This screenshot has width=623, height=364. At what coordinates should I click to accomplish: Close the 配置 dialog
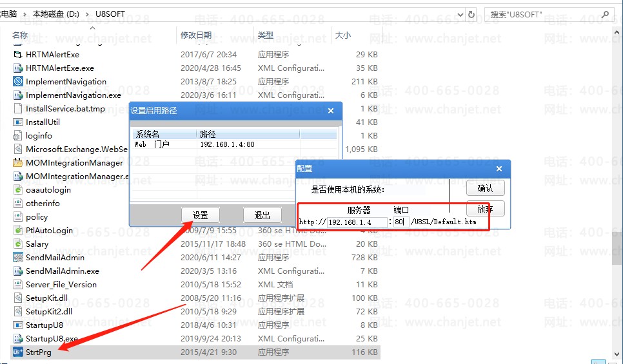[499, 169]
